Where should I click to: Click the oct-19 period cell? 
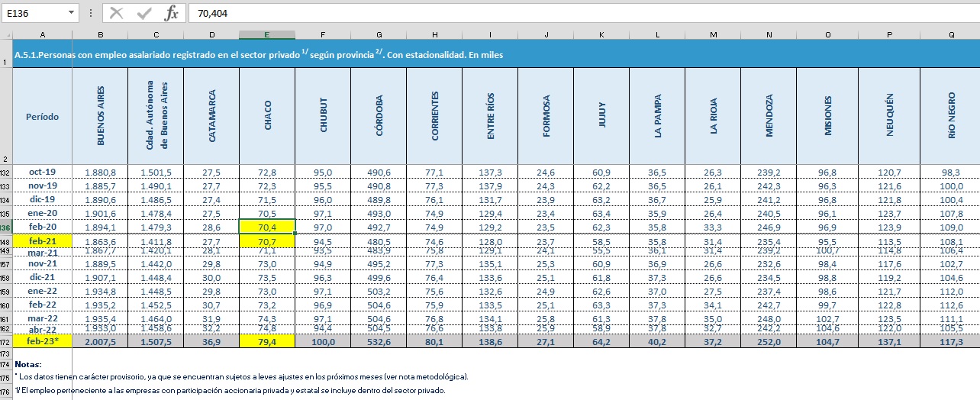pos(42,172)
